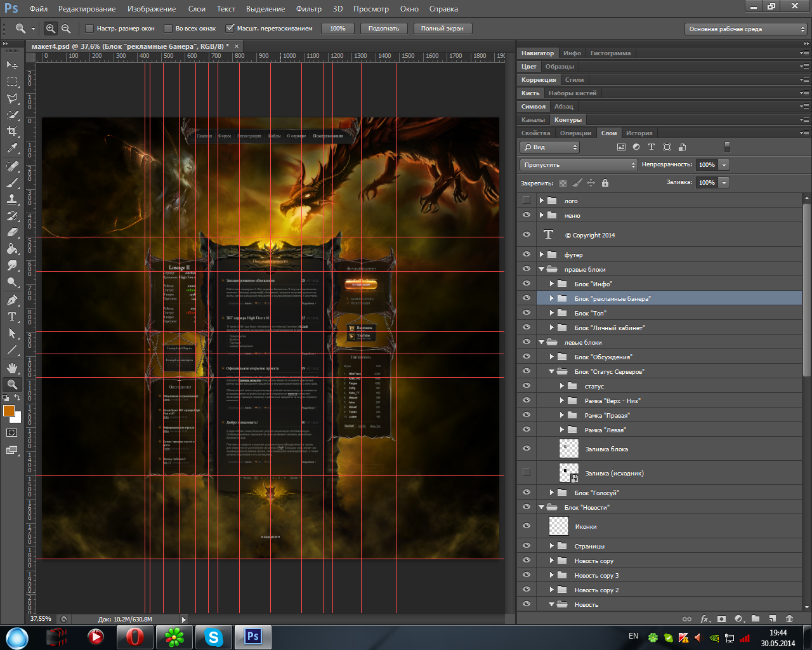Viewport: 812px width, 650px height.
Task: Select the Dodge tool
Action: coord(12,282)
